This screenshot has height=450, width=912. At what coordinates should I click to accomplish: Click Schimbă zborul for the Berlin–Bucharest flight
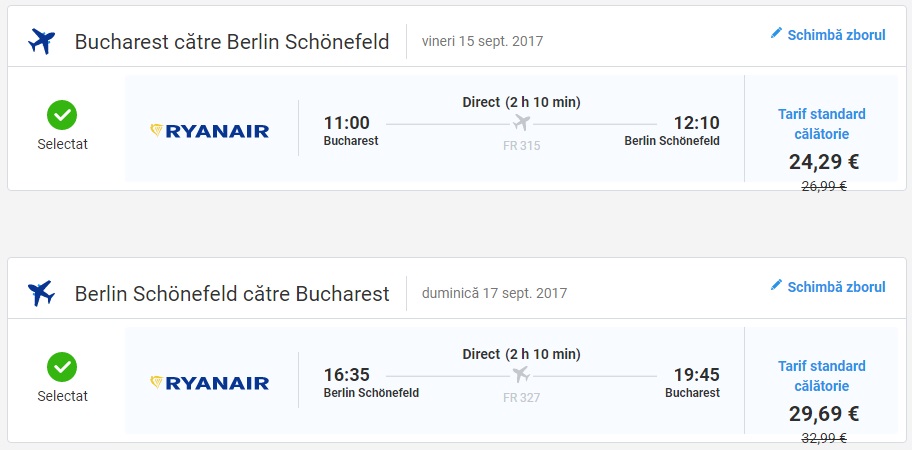[836, 287]
